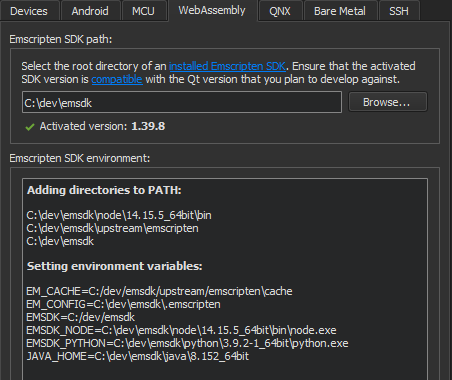Click the JAVA_HOME variable line

[138, 356]
